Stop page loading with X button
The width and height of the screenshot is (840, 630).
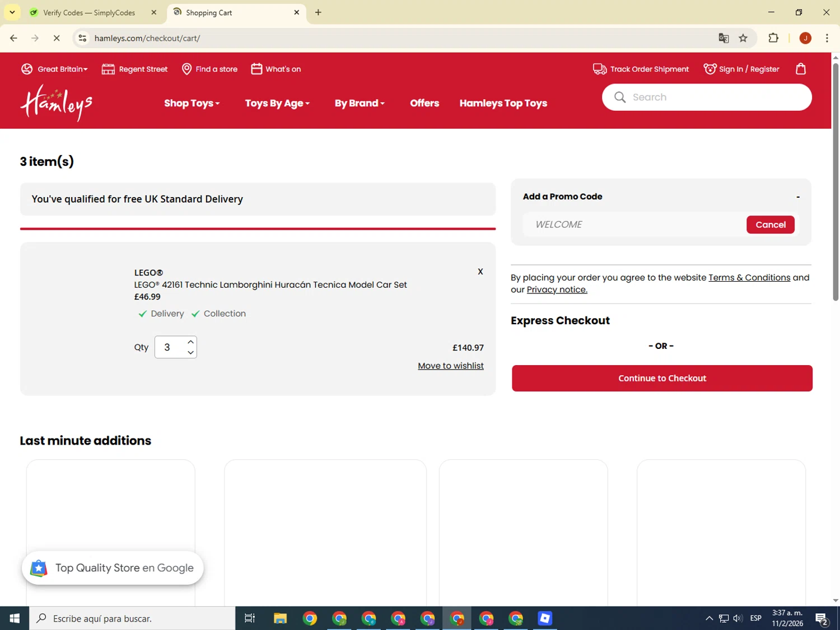point(56,38)
